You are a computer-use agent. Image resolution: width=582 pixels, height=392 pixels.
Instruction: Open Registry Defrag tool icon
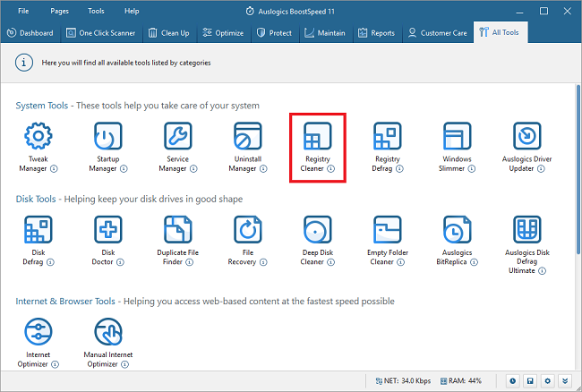[x=387, y=136]
